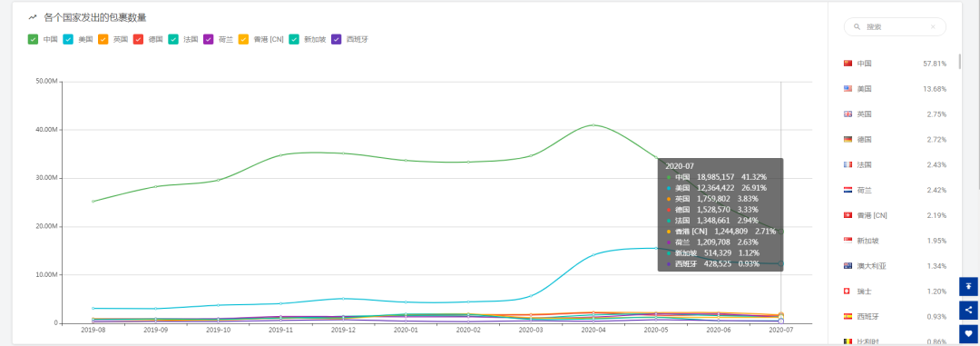Viewport: 980px width, 346px height.
Task: Click the heart favorite floating button
Action: [968, 333]
